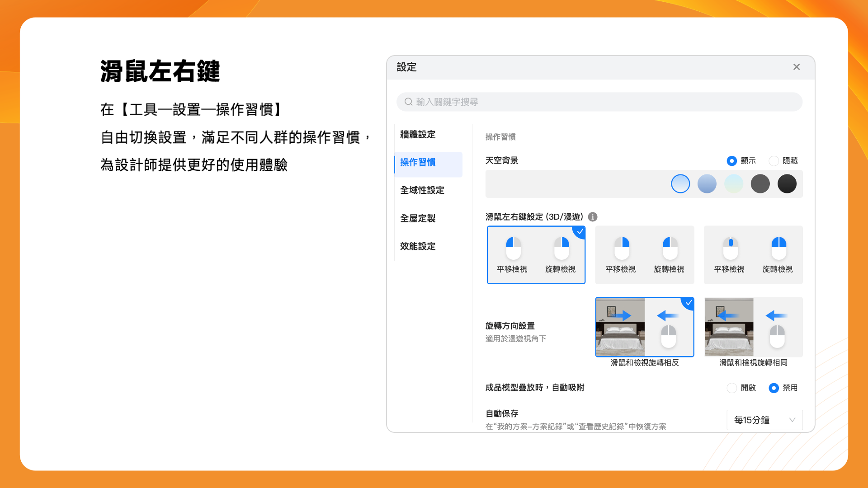Screen dimensions: 868x488
Task: Pick the black sky color swatch
Action: [x=787, y=184]
